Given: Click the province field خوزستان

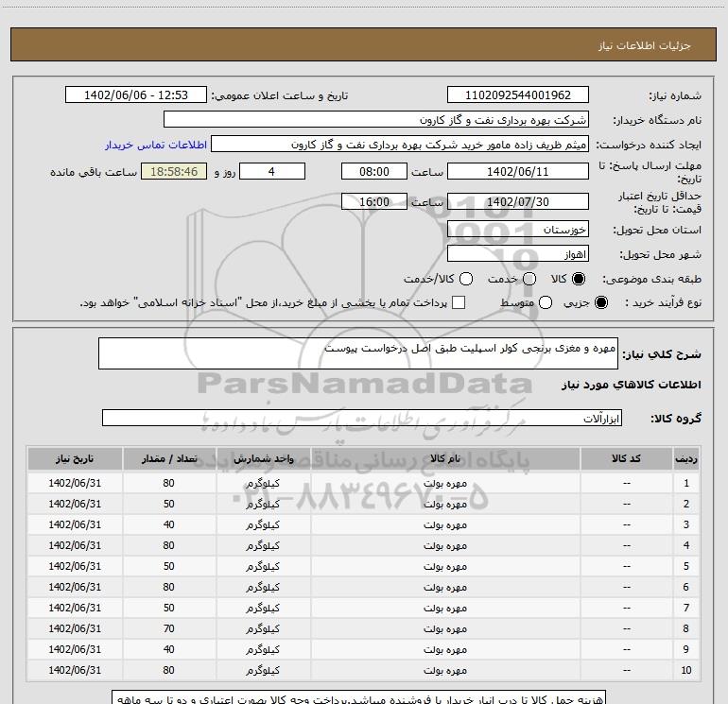Looking at the screenshot, I should pyautogui.click(x=518, y=229).
